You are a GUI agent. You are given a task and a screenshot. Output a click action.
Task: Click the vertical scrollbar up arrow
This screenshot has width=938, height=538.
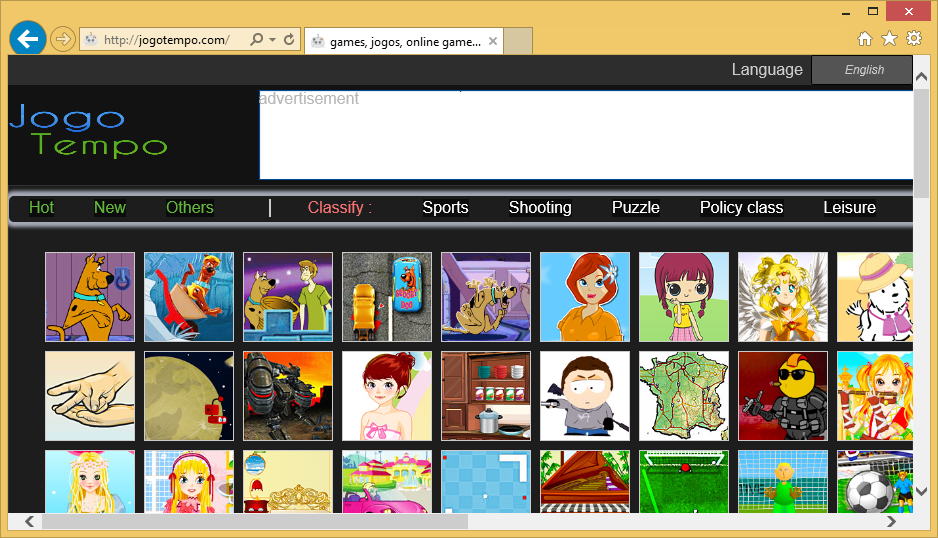921,76
